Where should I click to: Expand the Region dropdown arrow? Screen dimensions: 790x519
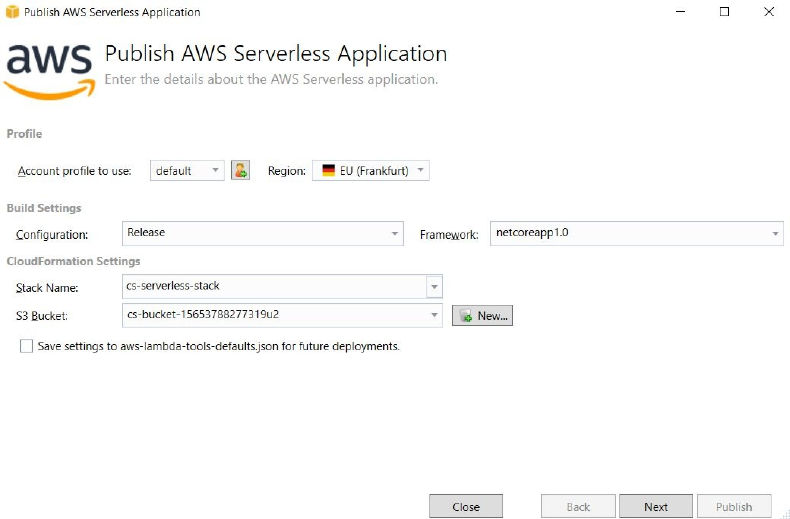[421, 171]
